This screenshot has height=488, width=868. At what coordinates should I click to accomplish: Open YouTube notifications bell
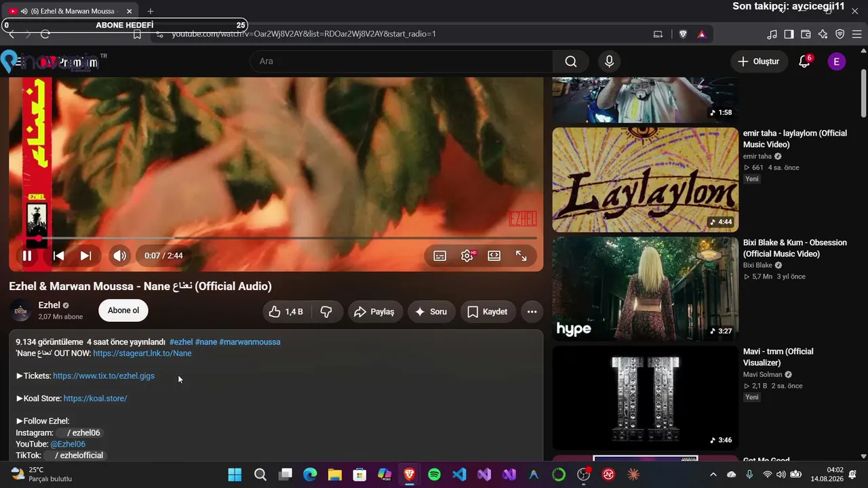(x=804, y=61)
